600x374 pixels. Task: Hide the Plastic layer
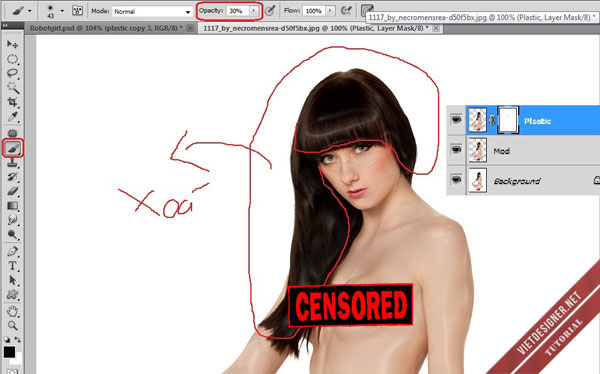[456, 120]
